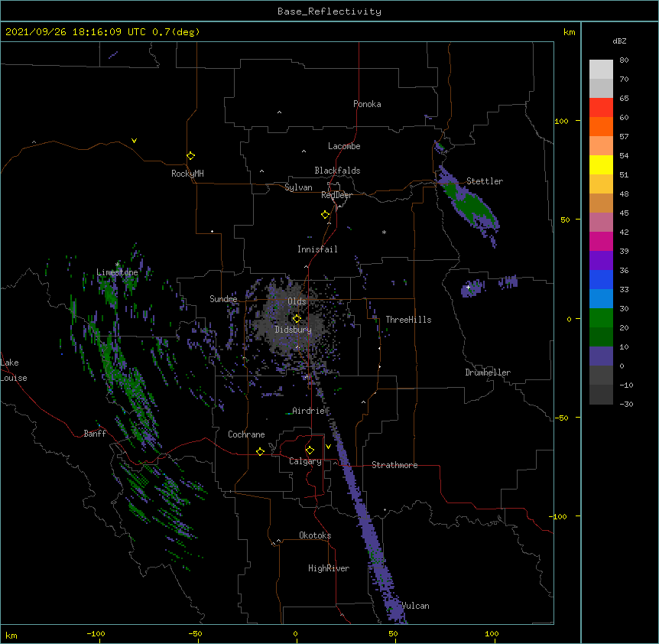
Task: Select the magenta 42 dBZ color swatch
Action: pyautogui.click(x=601, y=241)
